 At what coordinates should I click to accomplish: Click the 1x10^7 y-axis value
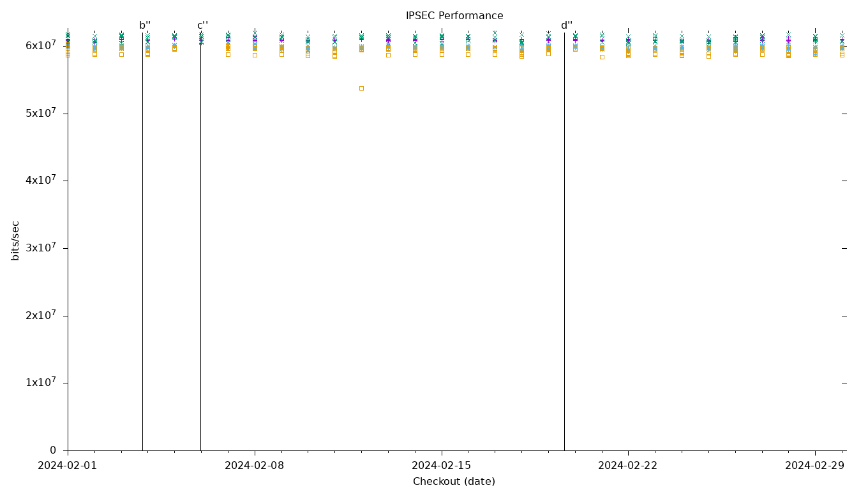41,382
